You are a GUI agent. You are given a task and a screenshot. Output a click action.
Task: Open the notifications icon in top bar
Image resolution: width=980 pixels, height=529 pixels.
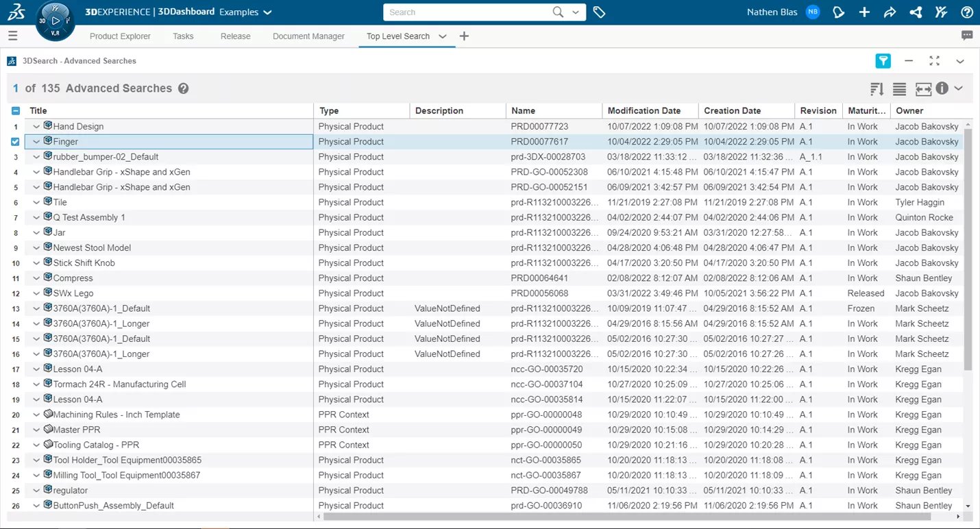point(838,12)
